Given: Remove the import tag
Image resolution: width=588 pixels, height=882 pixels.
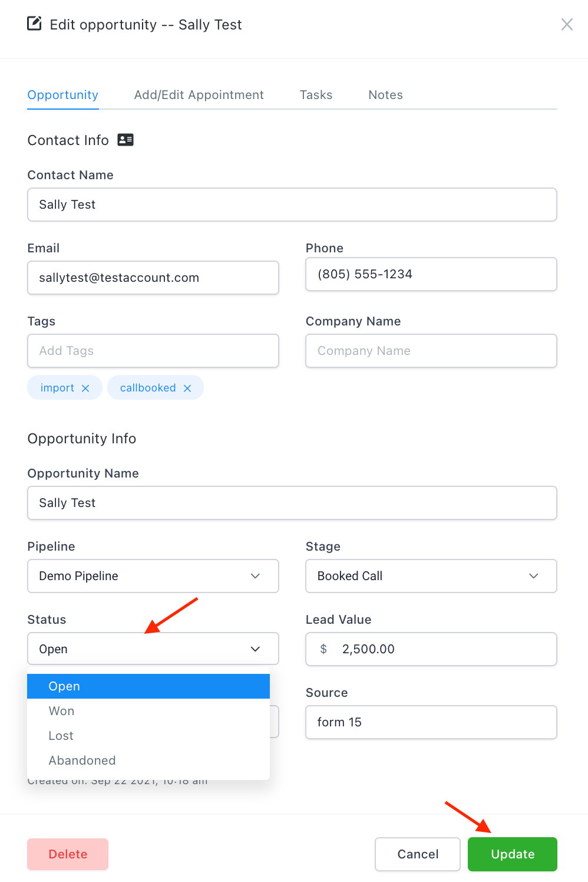Looking at the screenshot, I should (x=85, y=388).
